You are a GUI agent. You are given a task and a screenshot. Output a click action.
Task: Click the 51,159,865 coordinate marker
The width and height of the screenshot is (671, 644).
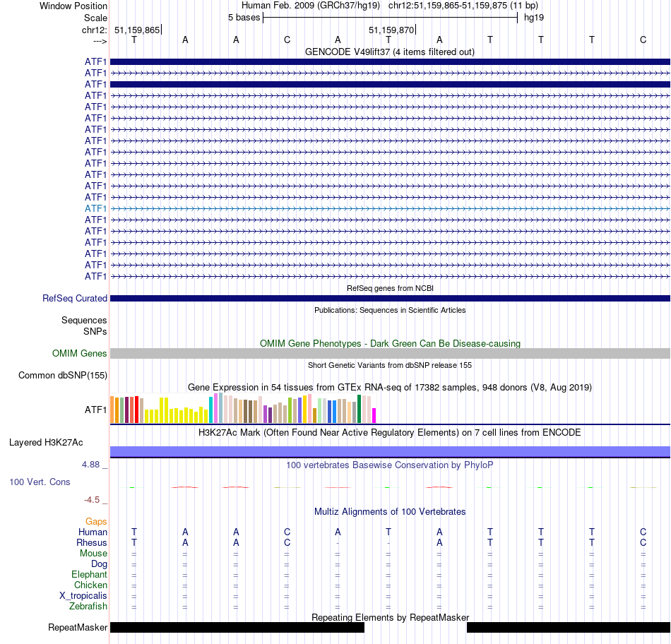pos(137,30)
